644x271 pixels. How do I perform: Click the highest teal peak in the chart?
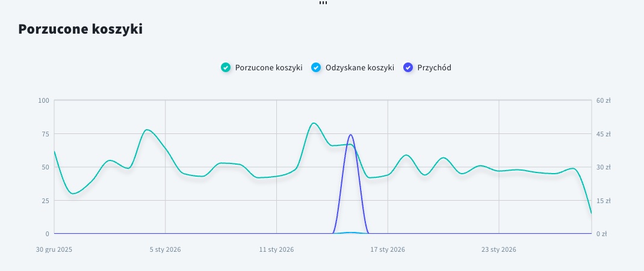(x=314, y=123)
